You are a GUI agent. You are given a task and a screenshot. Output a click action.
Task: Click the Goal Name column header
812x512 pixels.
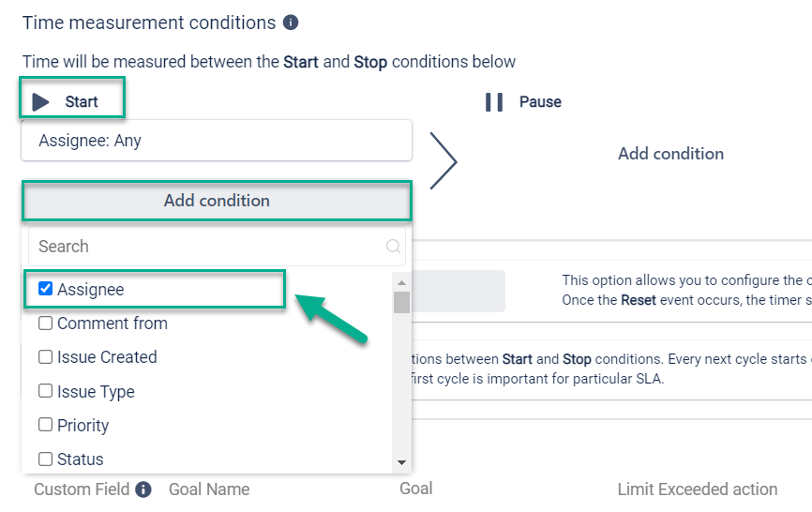[209, 489]
